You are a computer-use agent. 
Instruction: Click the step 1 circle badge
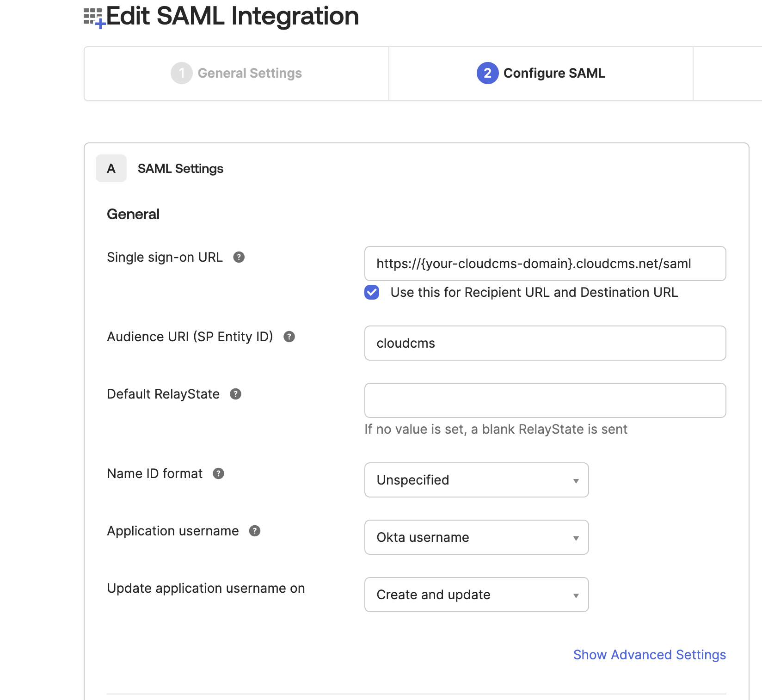pyautogui.click(x=181, y=73)
